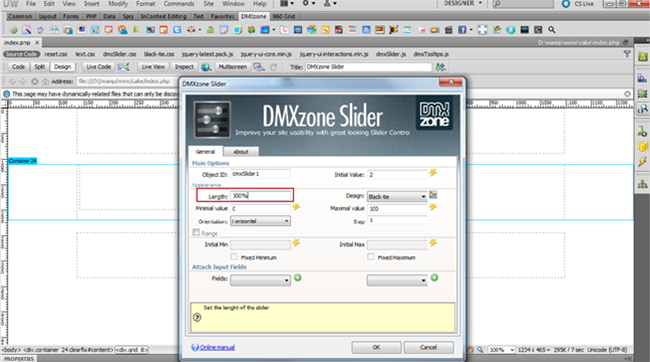The height and width of the screenshot is (362, 650).
Task: Add second attached field with green plus
Action: pos(434,278)
